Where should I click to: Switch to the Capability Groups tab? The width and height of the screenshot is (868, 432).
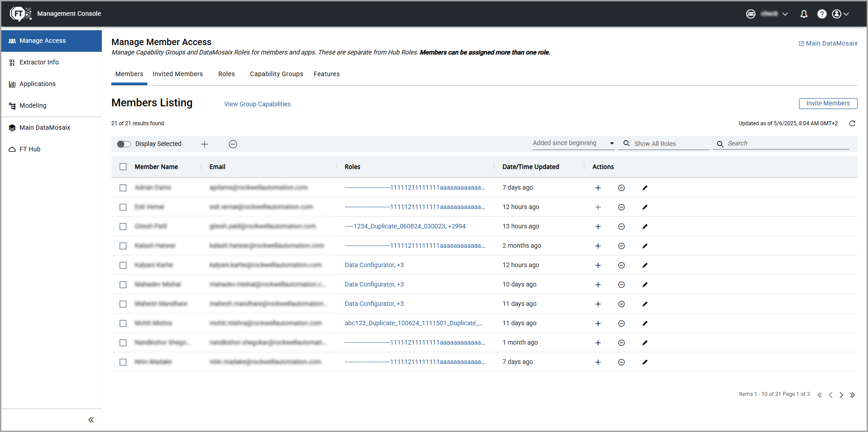(276, 74)
